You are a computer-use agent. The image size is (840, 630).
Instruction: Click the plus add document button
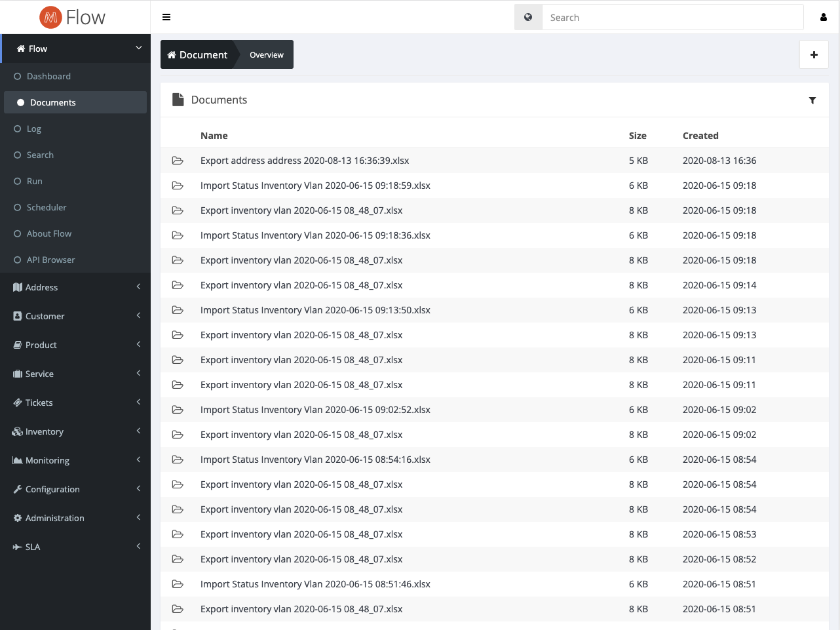[x=814, y=55]
